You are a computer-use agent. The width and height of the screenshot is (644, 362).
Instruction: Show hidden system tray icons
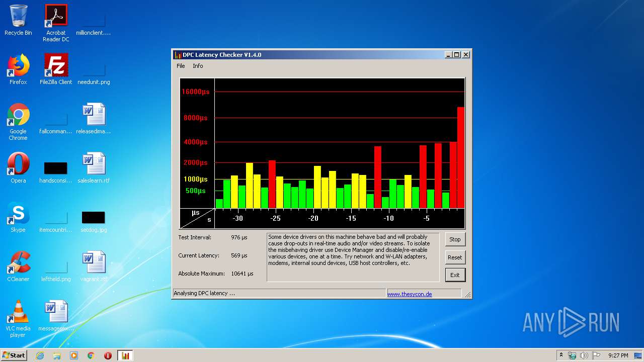point(561,355)
